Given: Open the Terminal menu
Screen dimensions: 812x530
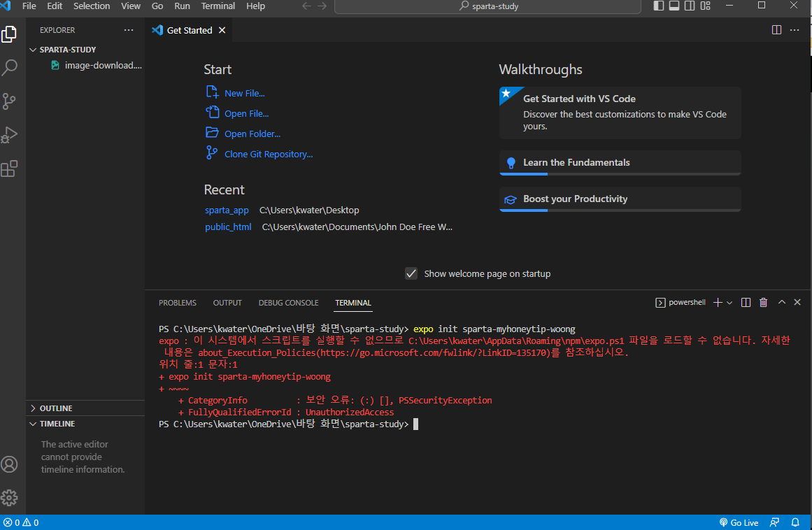Looking at the screenshot, I should pos(218,6).
